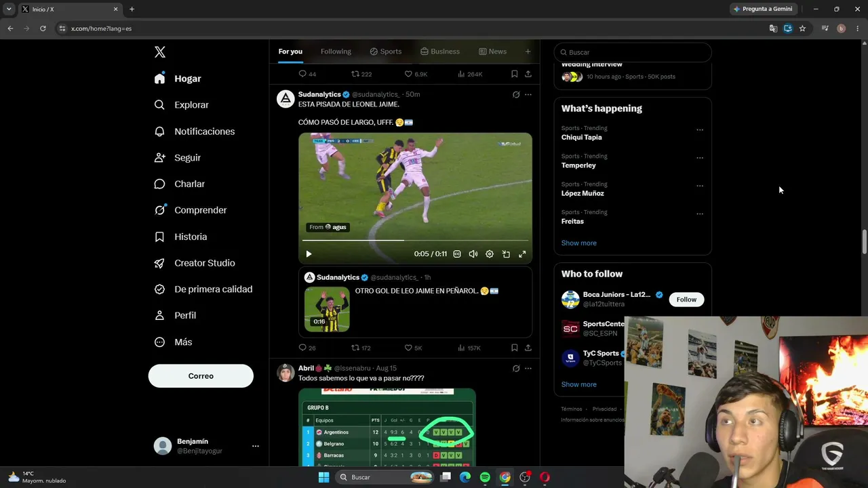Open Notificaciones in the sidebar
Screen dimensions: 868x488
click(x=194, y=131)
